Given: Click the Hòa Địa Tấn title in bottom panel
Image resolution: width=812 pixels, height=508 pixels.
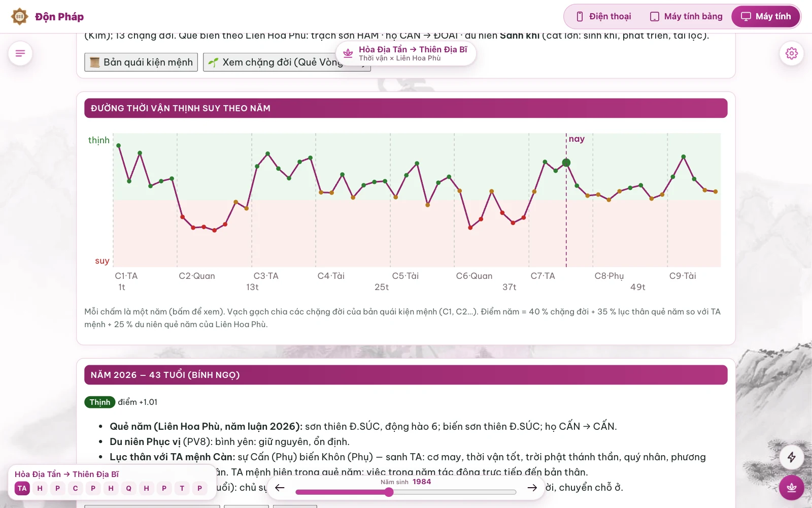Looking at the screenshot, I should (66, 474).
